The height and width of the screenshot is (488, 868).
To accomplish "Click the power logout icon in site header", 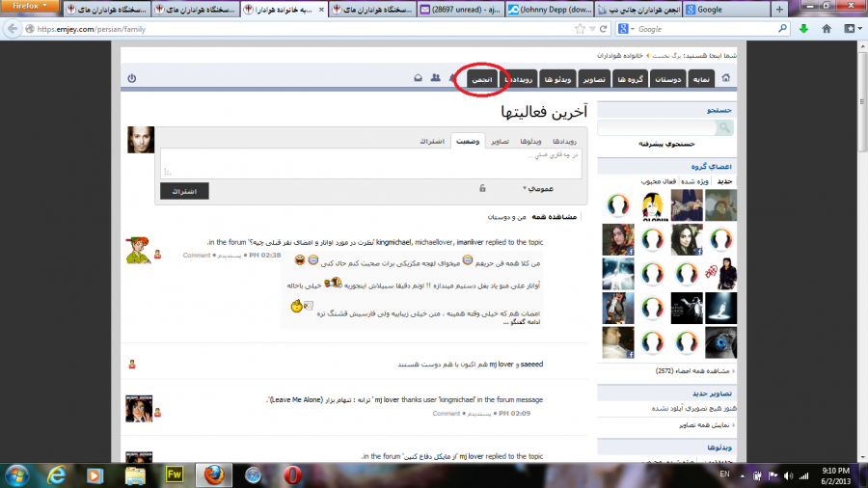I will pyautogui.click(x=132, y=78).
